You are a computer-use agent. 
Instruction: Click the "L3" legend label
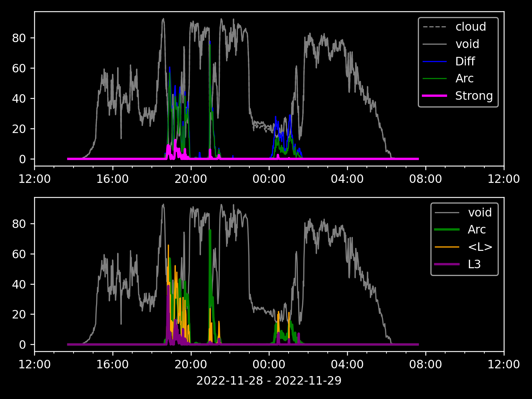(x=474, y=264)
